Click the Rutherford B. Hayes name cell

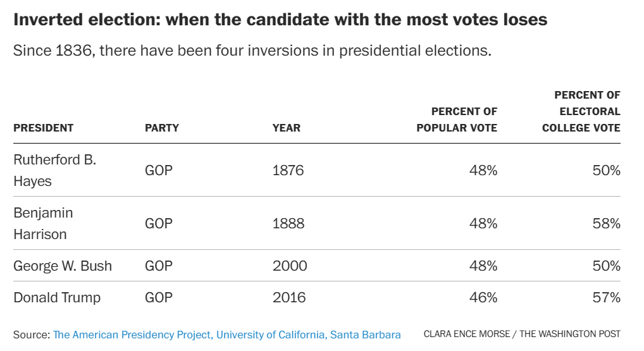54,170
